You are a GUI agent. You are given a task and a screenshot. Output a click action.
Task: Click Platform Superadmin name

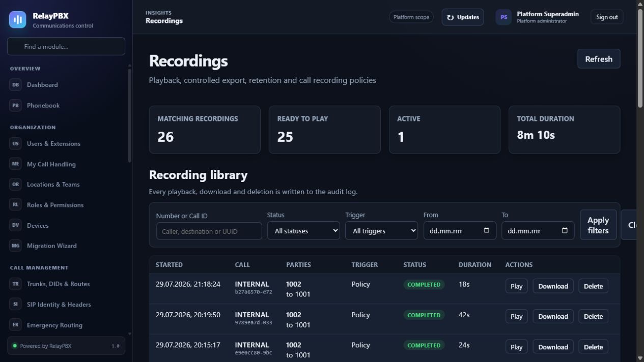[x=548, y=14]
